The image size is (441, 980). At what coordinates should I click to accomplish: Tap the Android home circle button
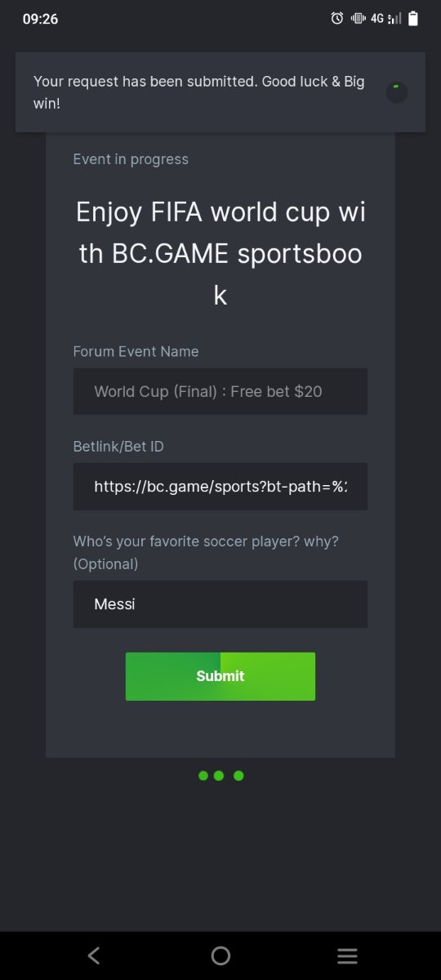pyautogui.click(x=220, y=955)
